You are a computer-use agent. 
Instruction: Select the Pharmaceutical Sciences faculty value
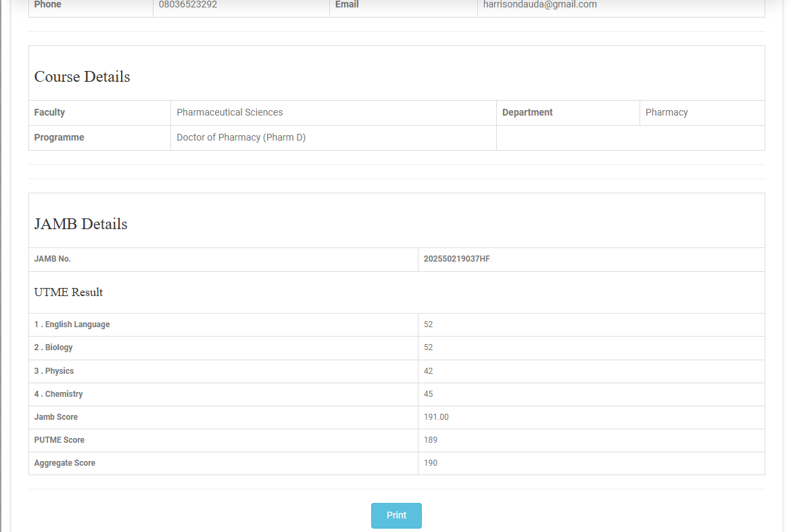point(230,113)
